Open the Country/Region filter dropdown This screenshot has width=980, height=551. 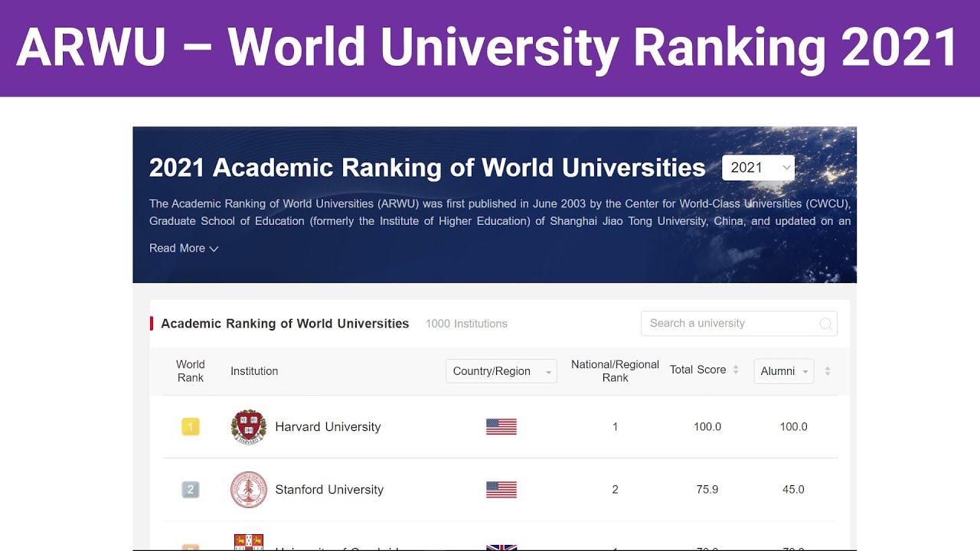click(501, 371)
